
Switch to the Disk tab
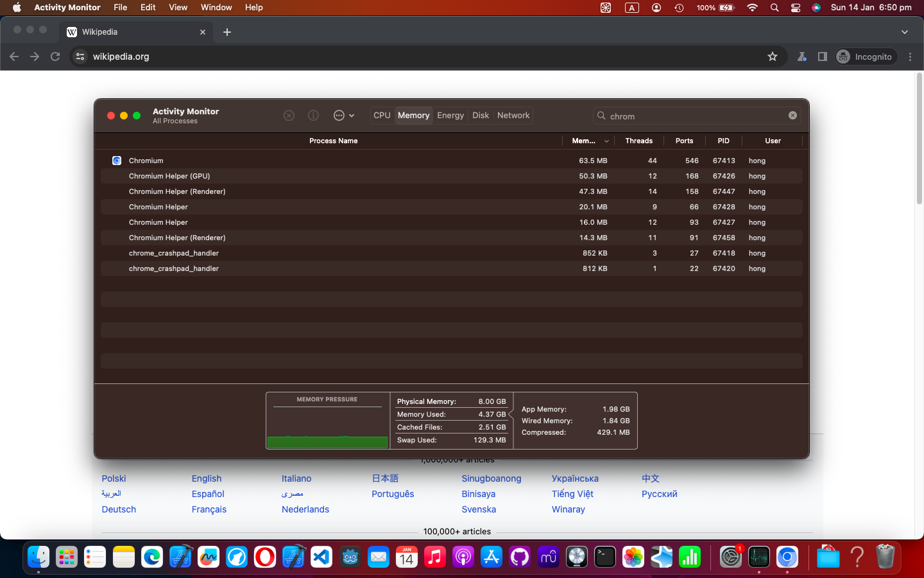click(481, 116)
